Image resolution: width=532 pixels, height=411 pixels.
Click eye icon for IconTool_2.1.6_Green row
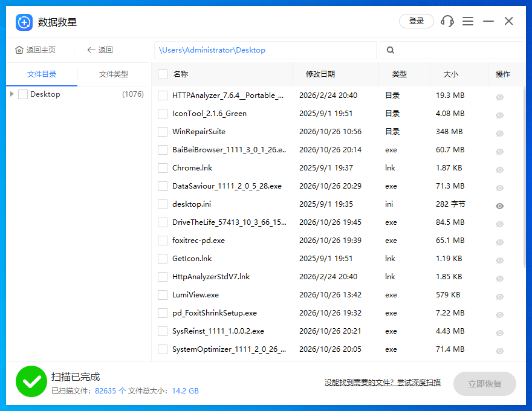tap(499, 115)
